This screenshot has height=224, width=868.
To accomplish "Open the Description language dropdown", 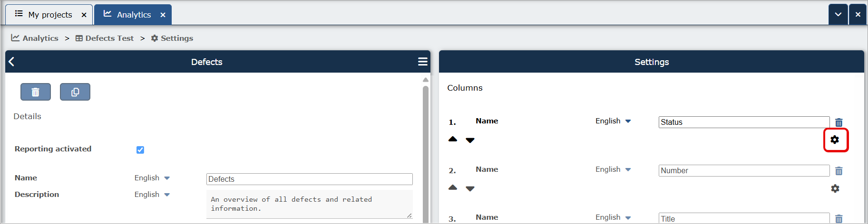I will pos(152,195).
